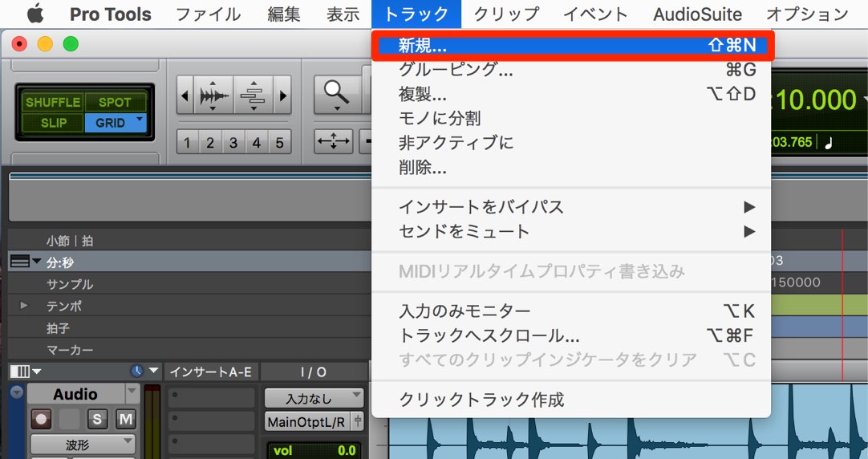Solo the Audio track

click(x=97, y=419)
